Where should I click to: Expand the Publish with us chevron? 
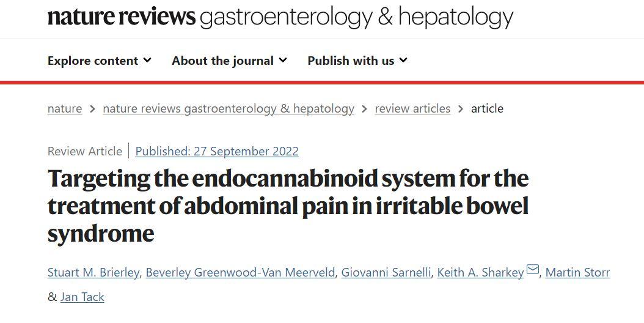(403, 61)
